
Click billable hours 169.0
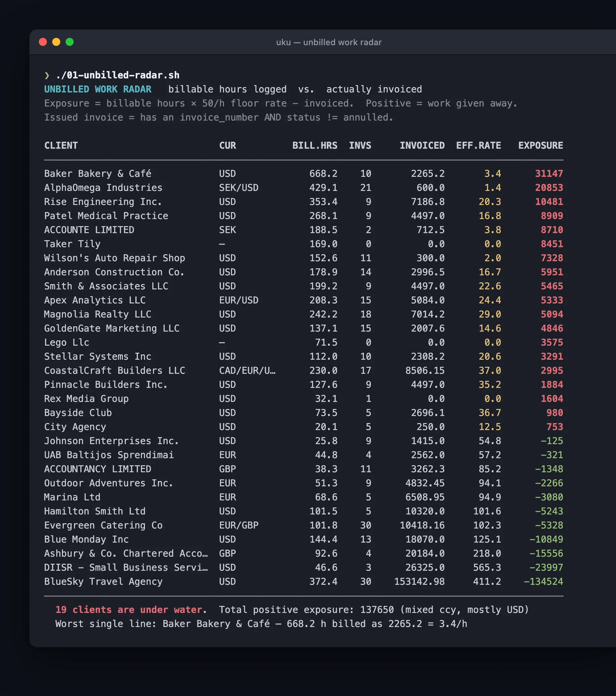pyautogui.click(x=323, y=244)
